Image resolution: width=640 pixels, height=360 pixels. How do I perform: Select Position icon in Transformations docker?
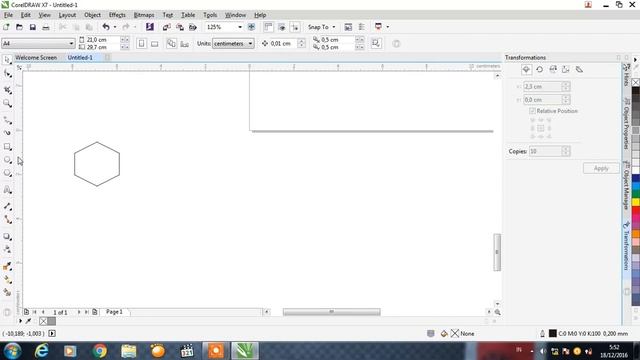(x=527, y=70)
